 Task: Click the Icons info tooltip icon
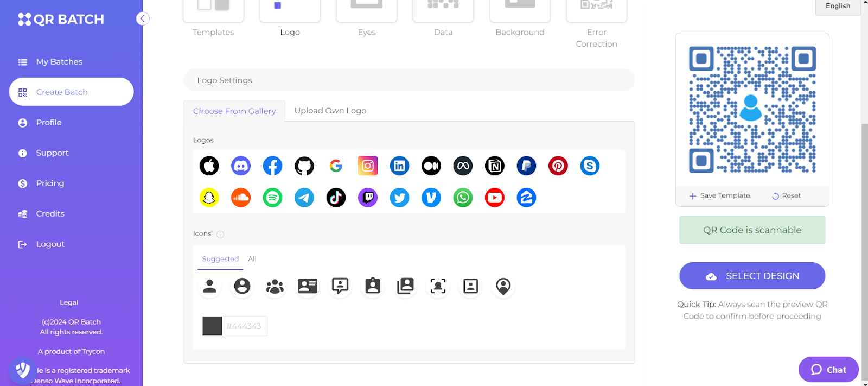220,235
